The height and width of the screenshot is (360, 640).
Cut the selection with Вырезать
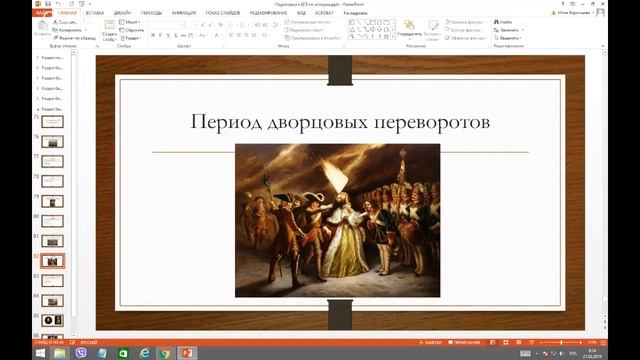click(65, 22)
